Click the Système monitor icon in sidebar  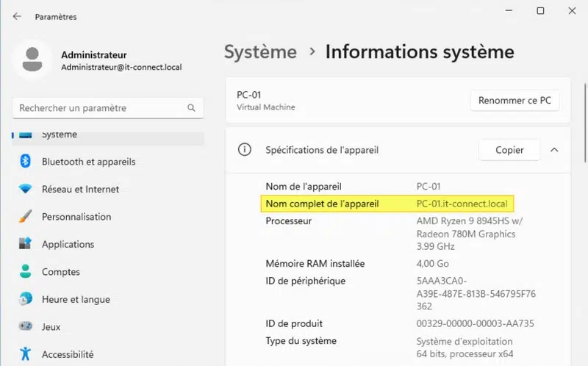pos(25,135)
